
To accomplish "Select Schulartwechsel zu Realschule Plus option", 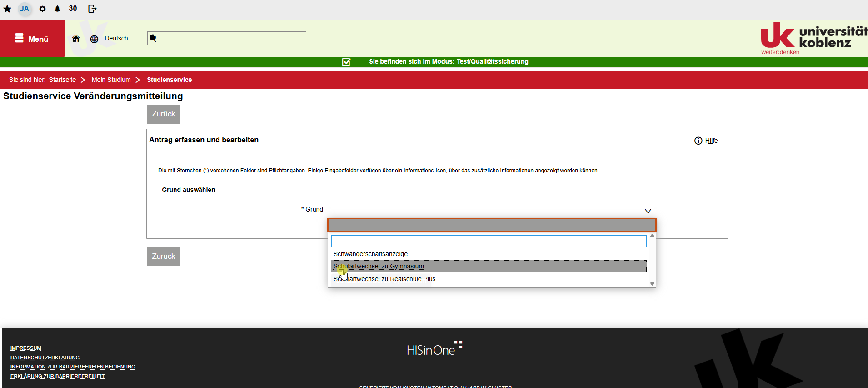I will pyautogui.click(x=489, y=279).
